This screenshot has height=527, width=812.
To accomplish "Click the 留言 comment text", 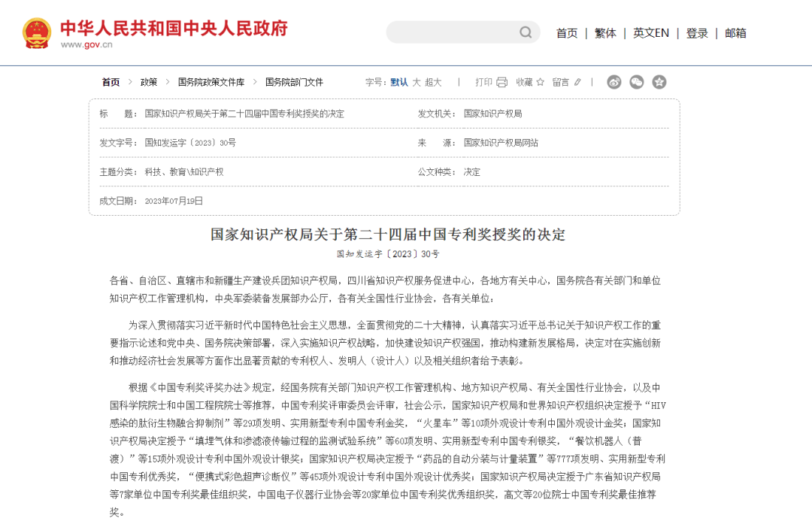I will point(560,82).
